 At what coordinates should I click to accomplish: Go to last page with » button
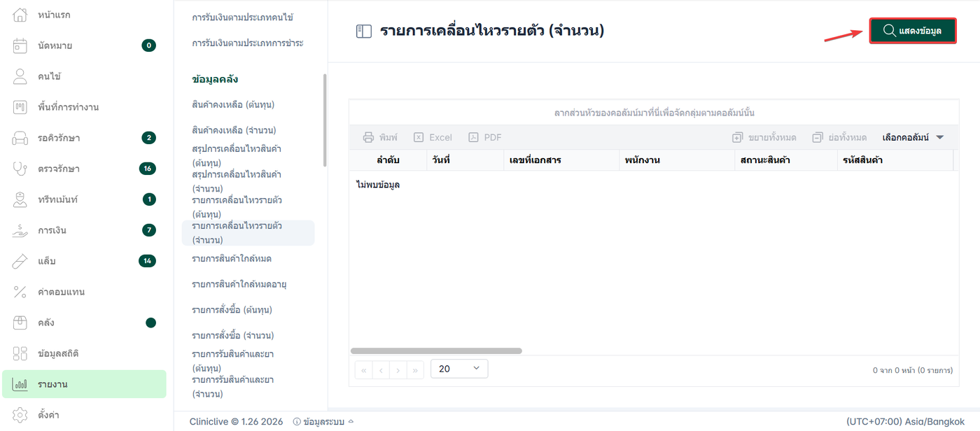416,370
